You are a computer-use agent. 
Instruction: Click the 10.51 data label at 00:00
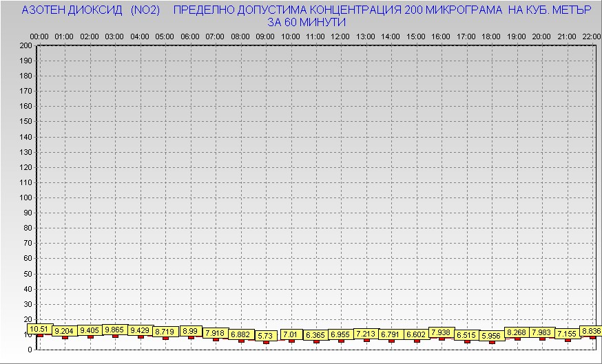tap(39, 329)
